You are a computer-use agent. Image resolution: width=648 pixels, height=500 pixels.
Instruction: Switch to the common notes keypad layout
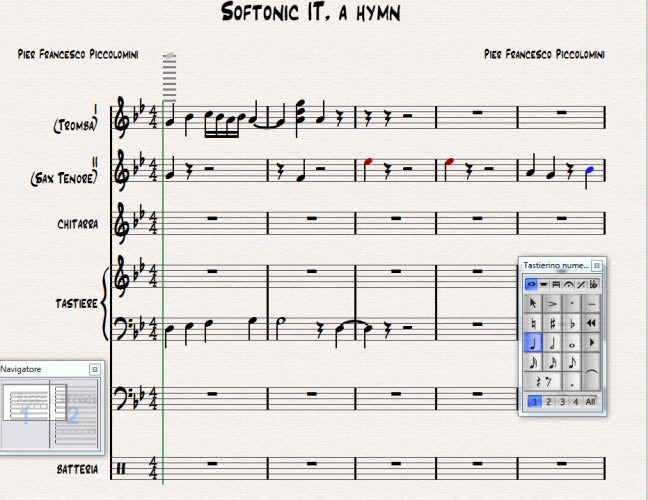531,284
